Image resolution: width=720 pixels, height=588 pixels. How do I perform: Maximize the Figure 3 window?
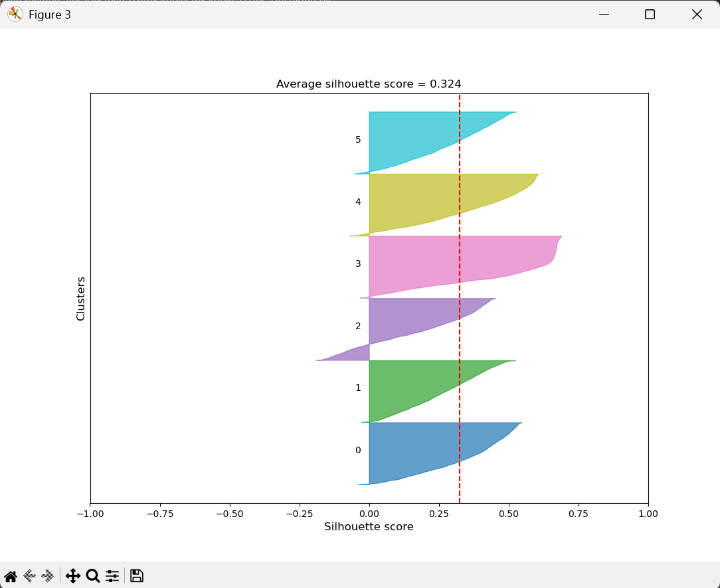[650, 14]
